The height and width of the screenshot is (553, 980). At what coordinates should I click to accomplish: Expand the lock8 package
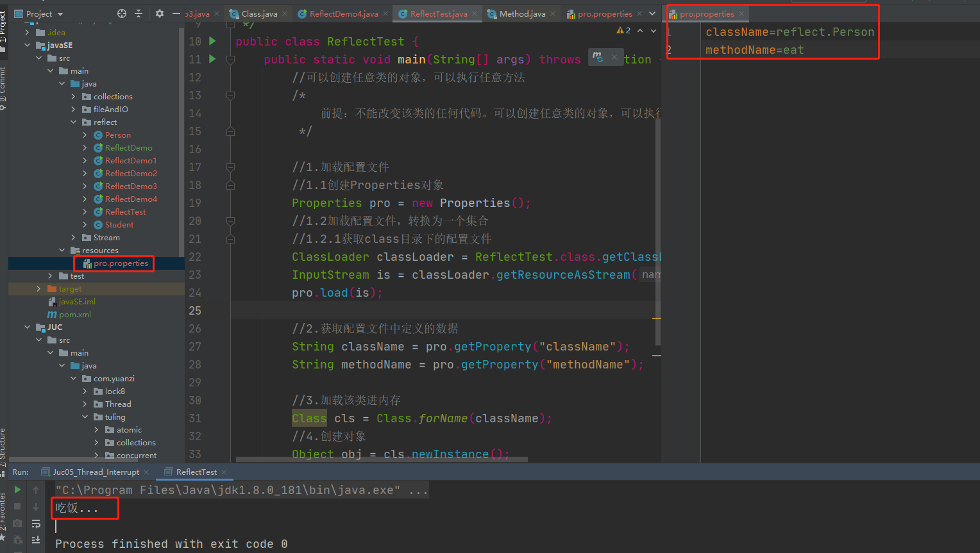pyautogui.click(x=85, y=391)
